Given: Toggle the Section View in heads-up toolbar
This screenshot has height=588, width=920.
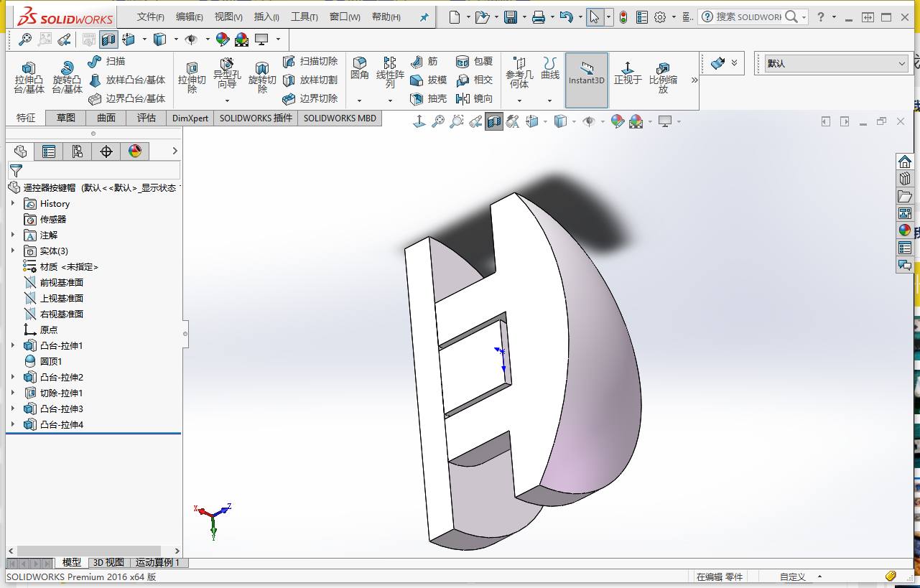Looking at the screenshot, I should [x=494, y=122].
